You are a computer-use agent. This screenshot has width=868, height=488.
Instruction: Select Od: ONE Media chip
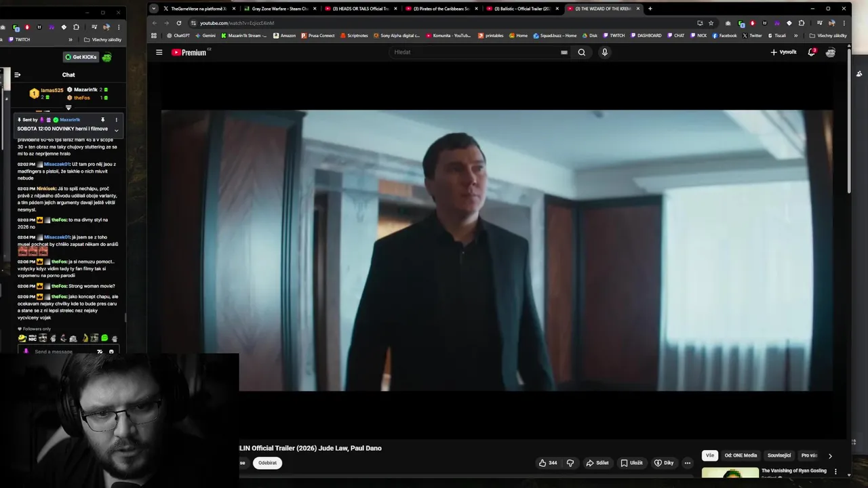tap(741, 455)
